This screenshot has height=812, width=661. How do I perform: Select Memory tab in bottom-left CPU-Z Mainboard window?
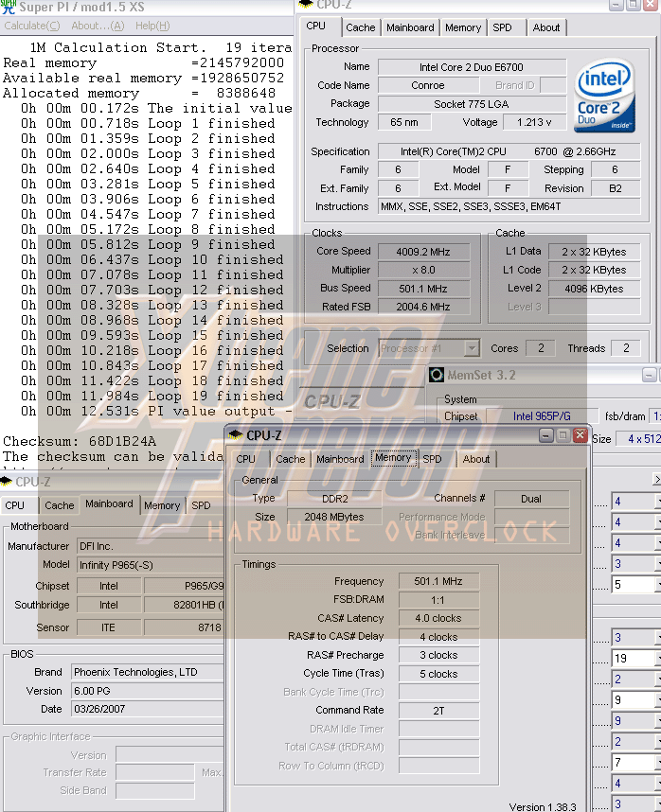tap(162, 505)
